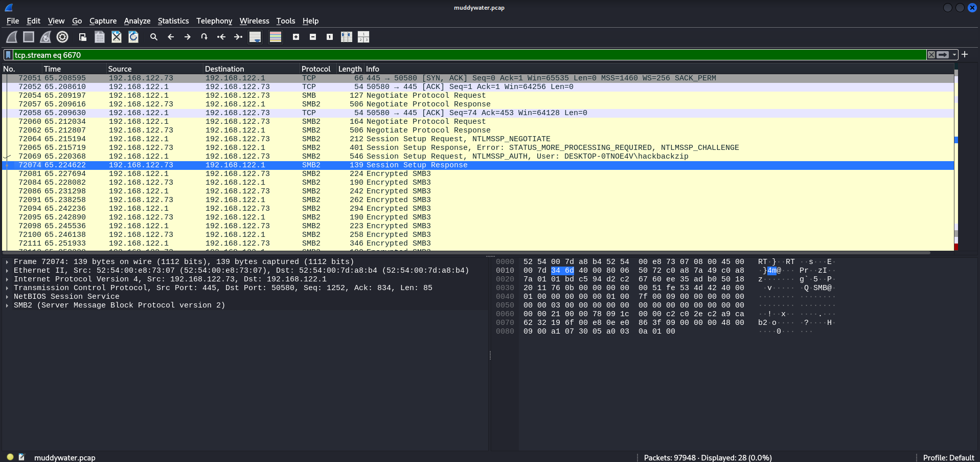This screenshot has height=462, width=980.
Task: Click the restart capture shark fin icon
Action: coord(45,37)
